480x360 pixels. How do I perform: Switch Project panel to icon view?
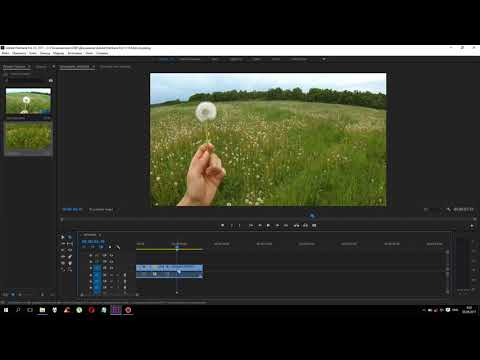tap(13, 294)
